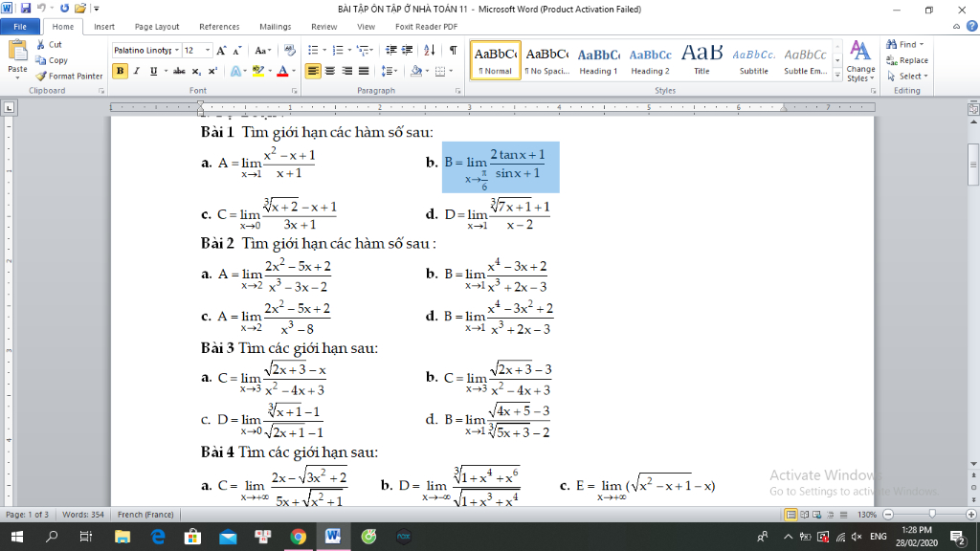Open the font name dropdown
This screenshot has width=980, height=551.
(x=177, y=51)
